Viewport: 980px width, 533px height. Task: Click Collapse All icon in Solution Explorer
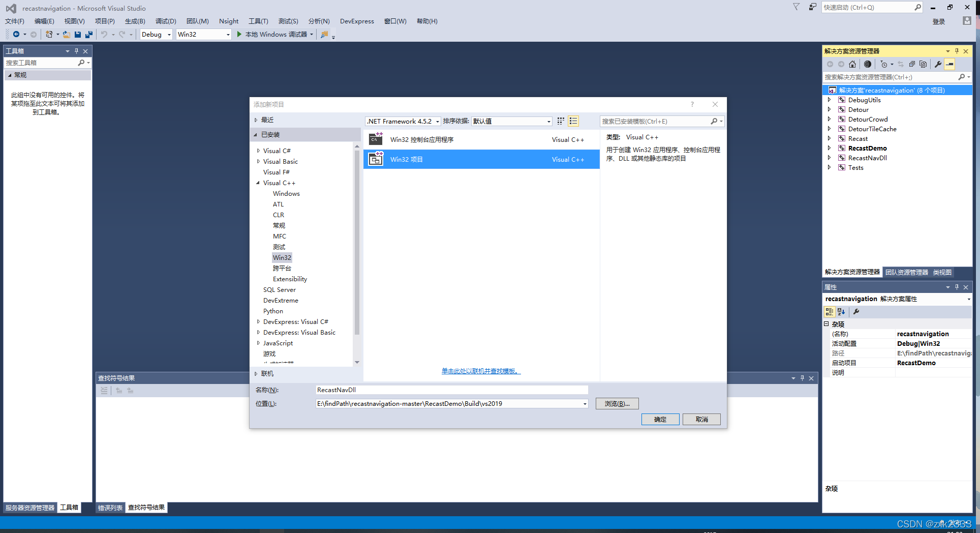coord(912,64)
